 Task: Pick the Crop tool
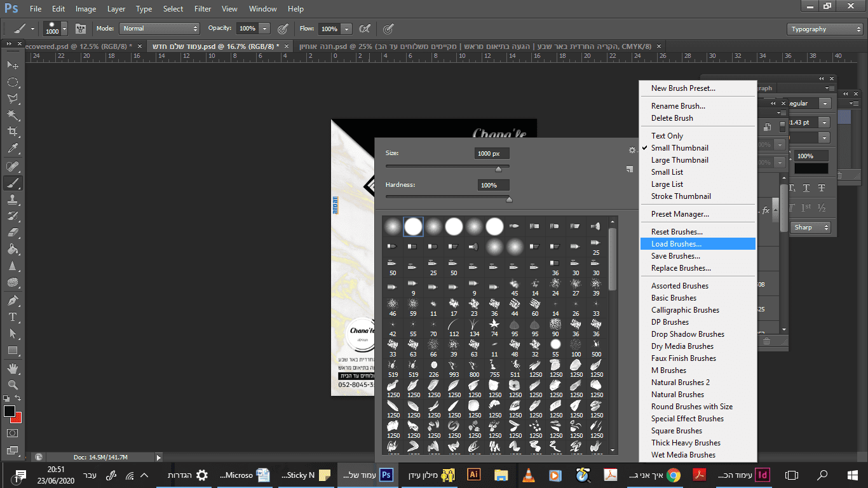13,132
